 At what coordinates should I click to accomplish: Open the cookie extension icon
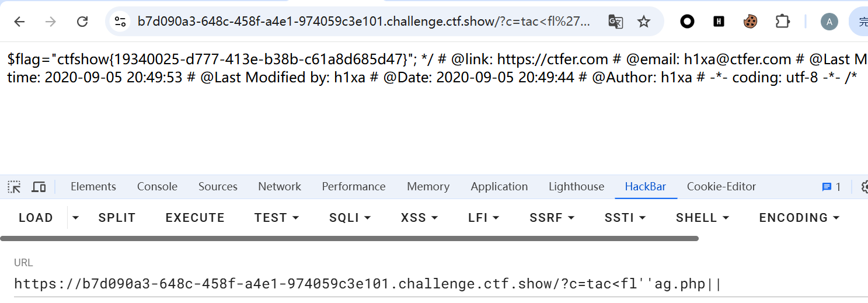coord(750,22)
